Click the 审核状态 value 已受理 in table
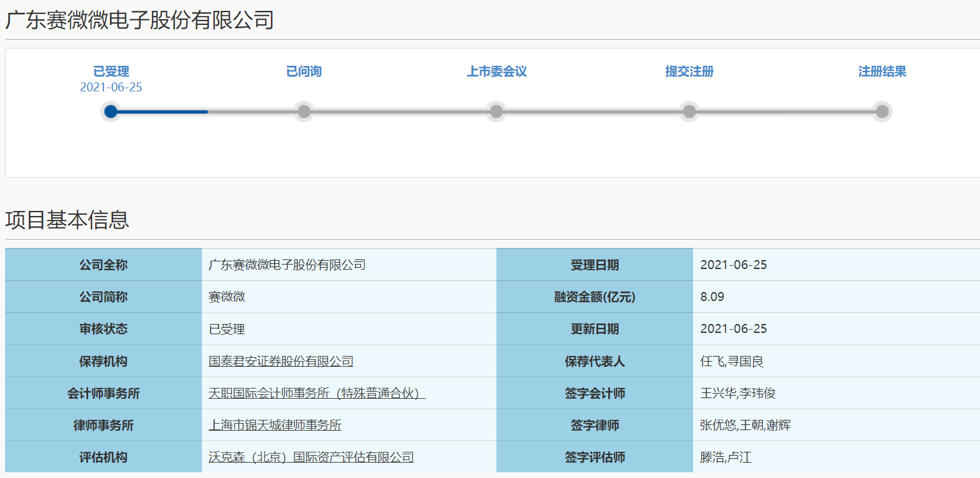The image size is (980, 478). coord(349,328)
